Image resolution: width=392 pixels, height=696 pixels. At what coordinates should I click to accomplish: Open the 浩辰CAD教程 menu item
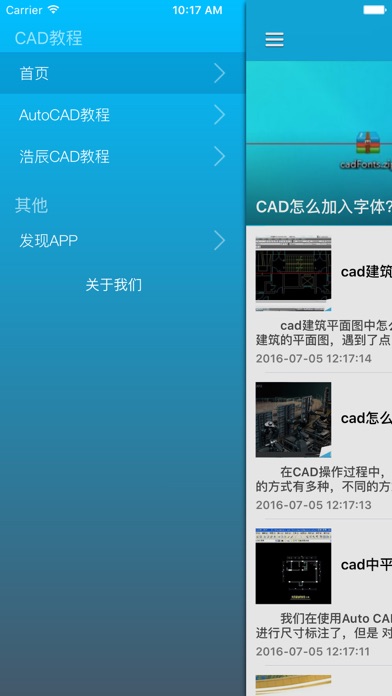pyautogui.click(x=123, y=157)
